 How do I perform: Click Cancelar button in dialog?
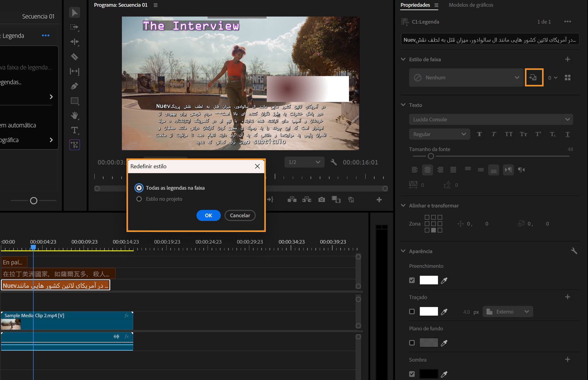click(240, 215)
